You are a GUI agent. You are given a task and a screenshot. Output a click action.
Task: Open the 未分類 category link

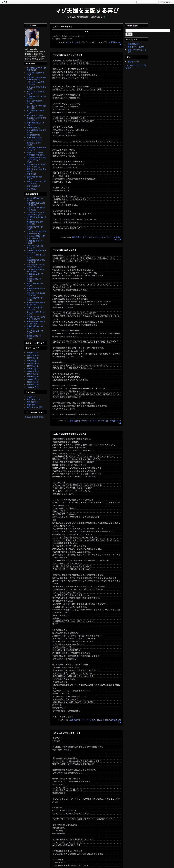[31, 397]
